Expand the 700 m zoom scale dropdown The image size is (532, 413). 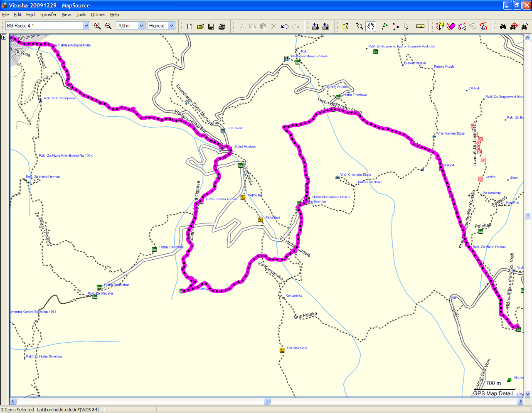pyautogui.click(x=141, y=26)
